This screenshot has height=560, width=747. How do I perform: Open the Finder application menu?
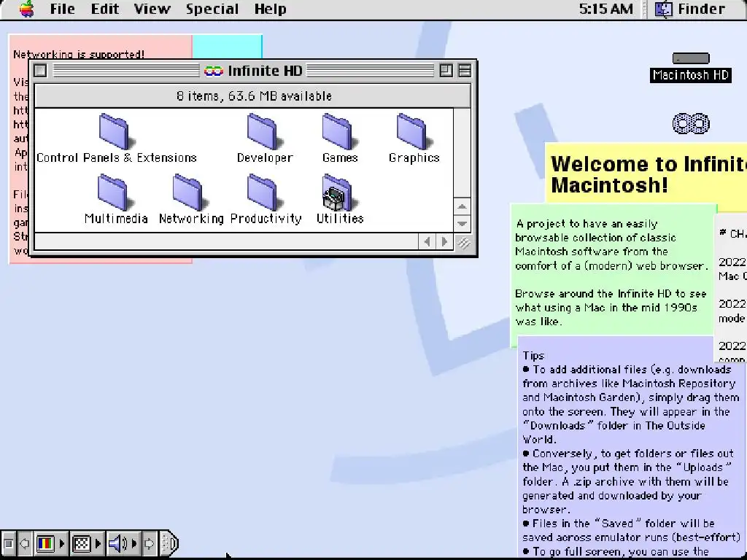pos(690,9)
